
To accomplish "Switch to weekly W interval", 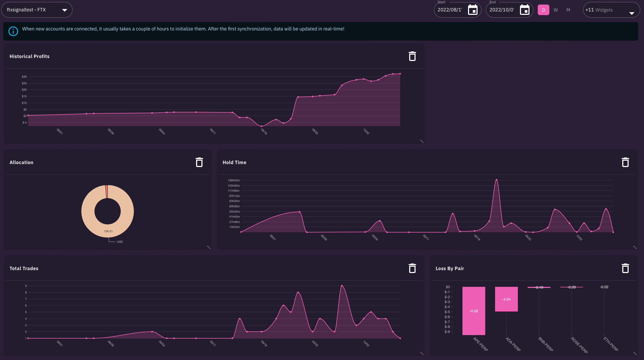I will click(x=556, y=10).
